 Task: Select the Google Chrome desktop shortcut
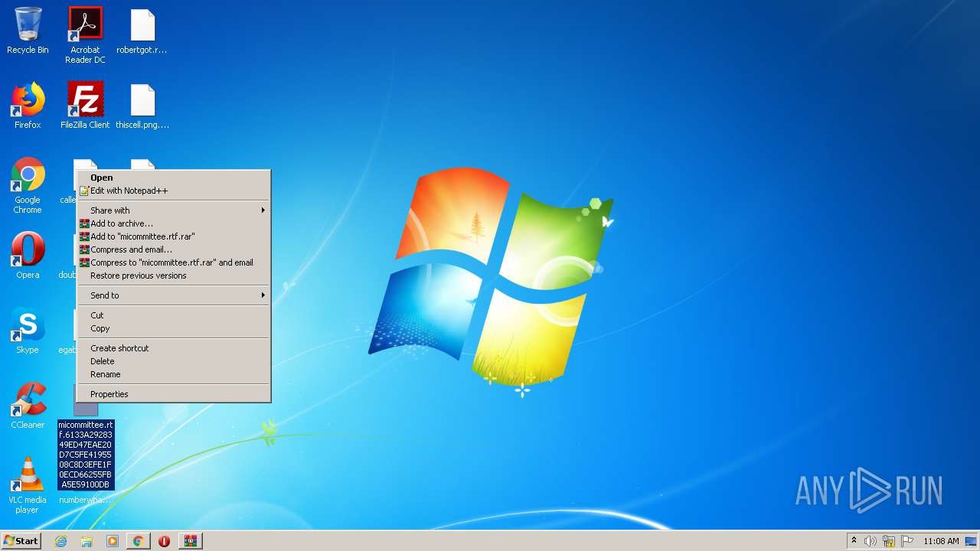[x=28, y=185]
